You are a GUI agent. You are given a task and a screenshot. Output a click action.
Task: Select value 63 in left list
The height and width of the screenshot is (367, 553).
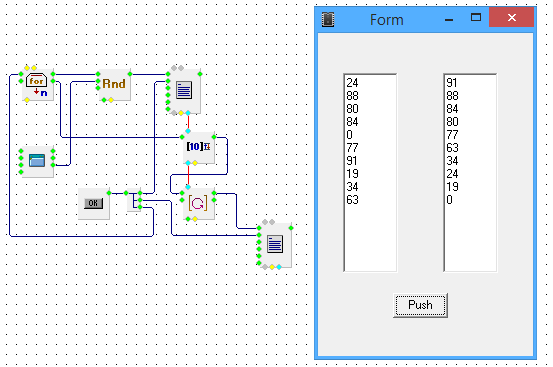pyautogui.click(x=352, y=200)
